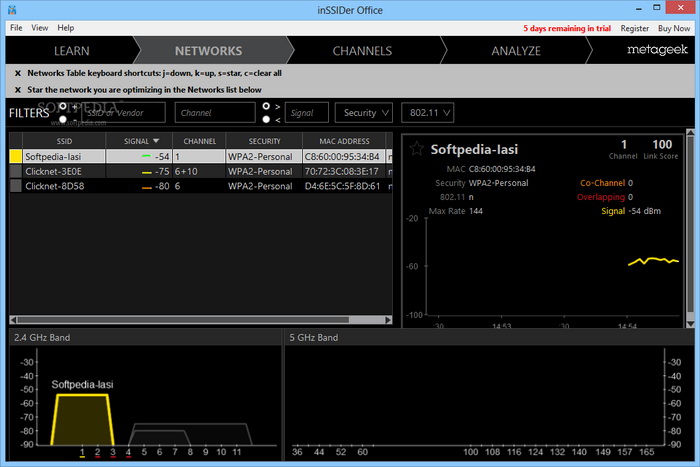
Task: Sort by the SECURITY column header
Action: click(x=264, y=141)
